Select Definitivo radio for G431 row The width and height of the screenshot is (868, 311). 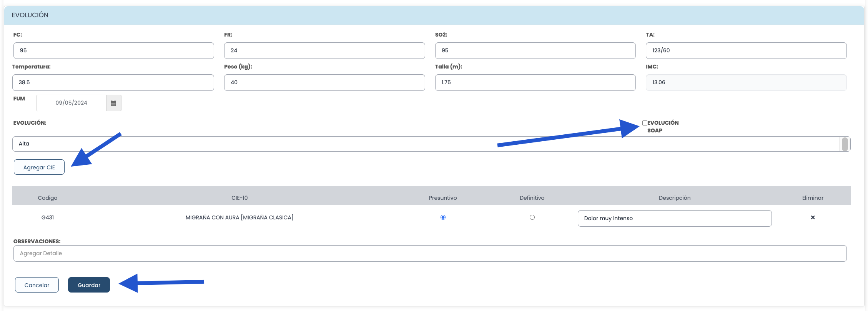click(532, 217)
